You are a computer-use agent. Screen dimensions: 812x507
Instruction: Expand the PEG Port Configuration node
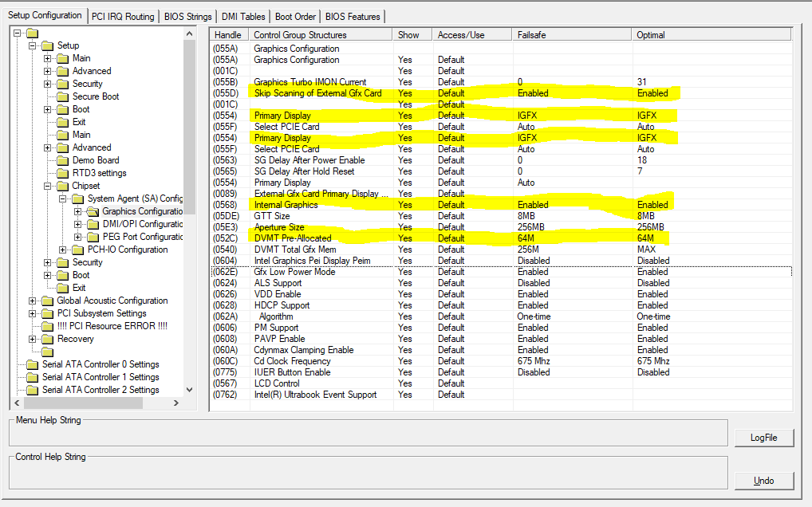click(78, 237)
